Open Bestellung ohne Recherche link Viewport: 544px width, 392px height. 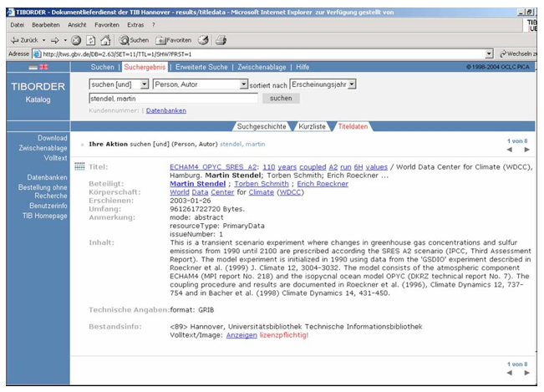(x=43, y=191)
